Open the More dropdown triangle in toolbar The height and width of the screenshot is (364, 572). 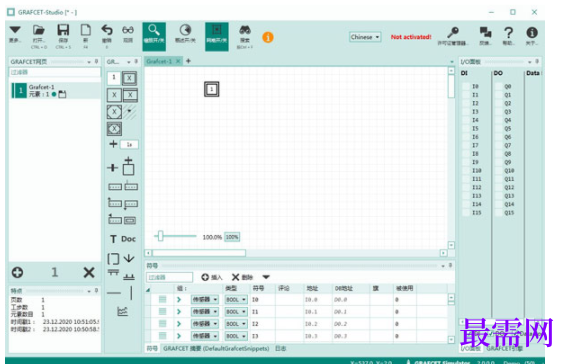[x=15, y=30]
